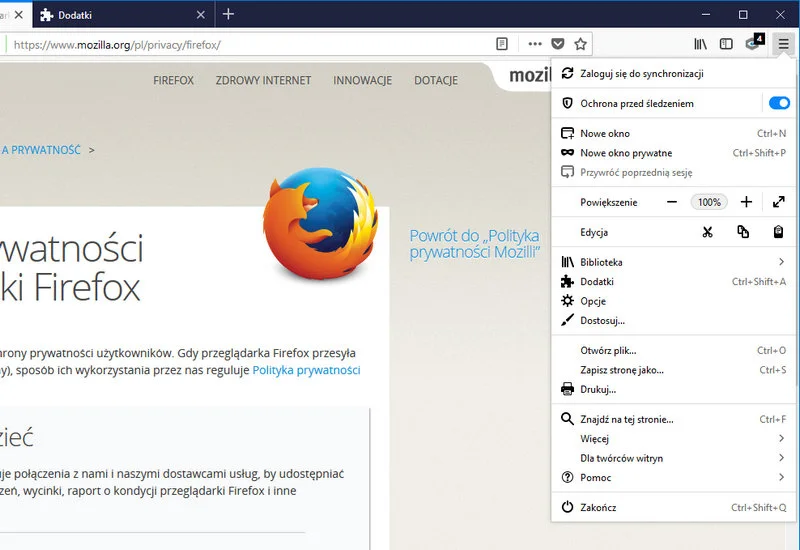
Task: Show sidebars using toolbar icon
Action: pos(727,44)
